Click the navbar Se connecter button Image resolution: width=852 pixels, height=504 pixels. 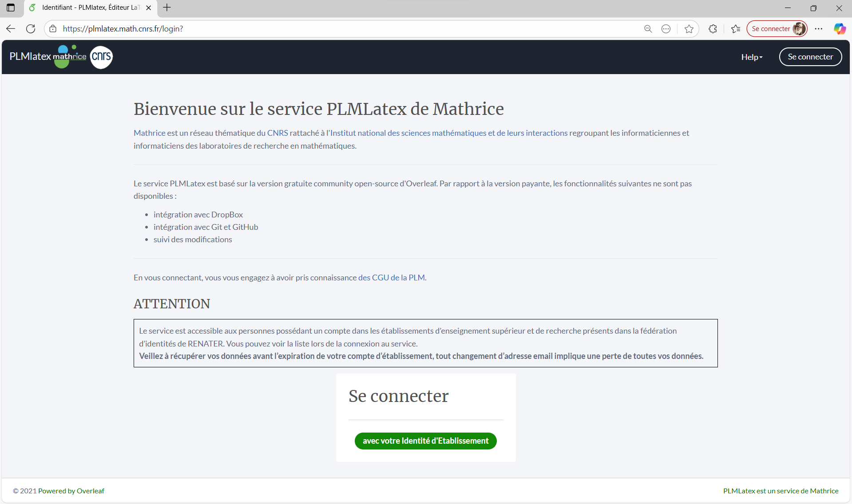point(810,57)
